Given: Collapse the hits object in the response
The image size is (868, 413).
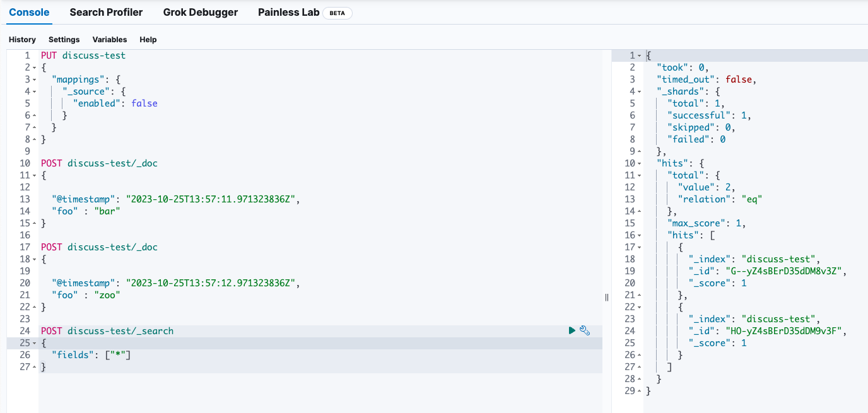Looking at the screenshot, I should coord(639,163).
